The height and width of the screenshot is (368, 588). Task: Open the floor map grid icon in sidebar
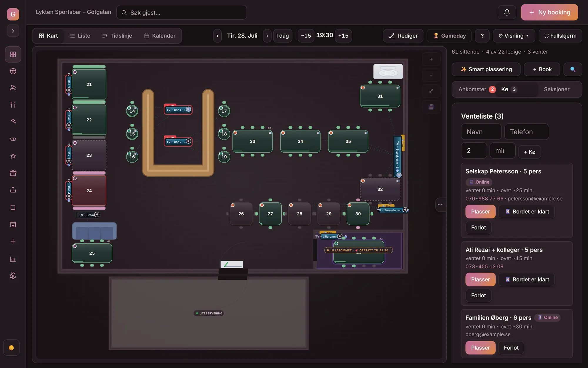coord(13,54)
